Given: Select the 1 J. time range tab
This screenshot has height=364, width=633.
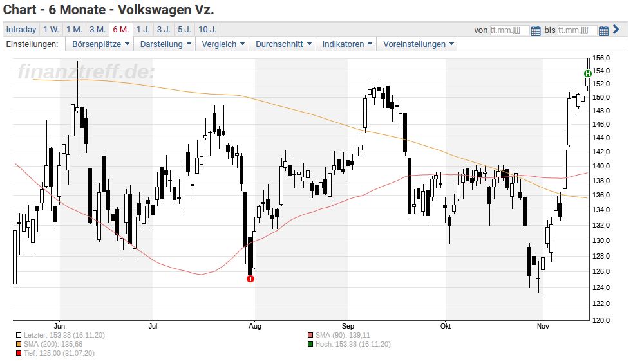Looking at the screenshot, I should [x=143, y=30].
